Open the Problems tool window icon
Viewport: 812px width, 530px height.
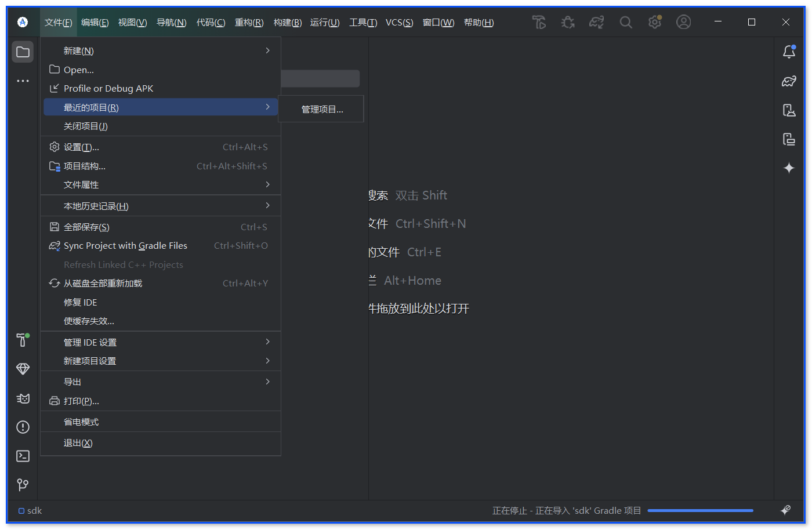click(x=23, y=427)
